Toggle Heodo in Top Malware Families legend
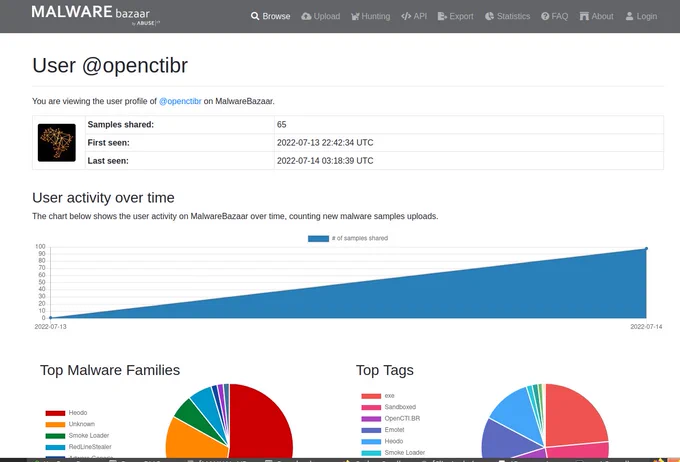The height and width of the screenshot is (462, 680). [x=66, y=413]
